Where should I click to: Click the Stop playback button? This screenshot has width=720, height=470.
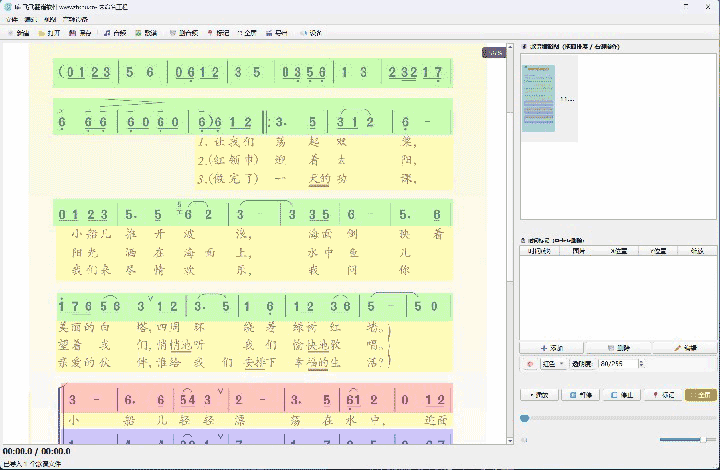click(x=622, y=395)
